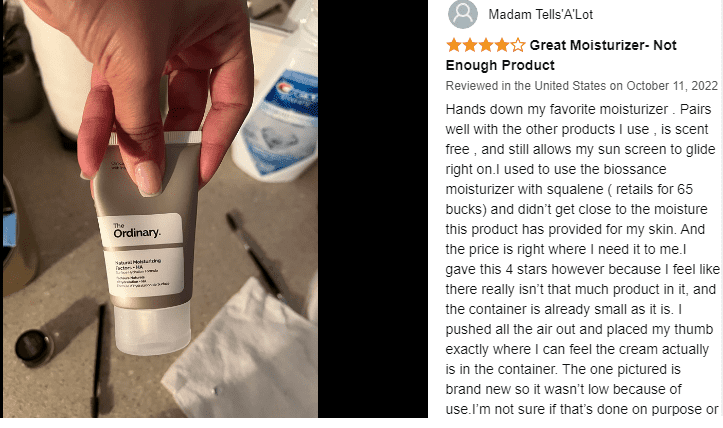Viewport: 723px width, 428px height.
Task: Click the third orange rating star
Action: click(x=486, y=45)
